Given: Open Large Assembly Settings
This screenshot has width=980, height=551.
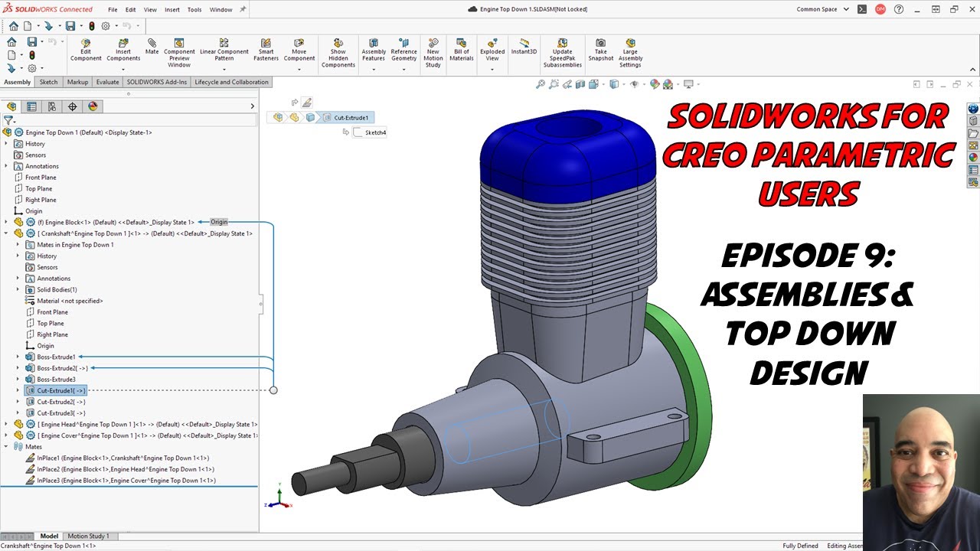Looking at the screenshot, I should click(x=630, y=53).
